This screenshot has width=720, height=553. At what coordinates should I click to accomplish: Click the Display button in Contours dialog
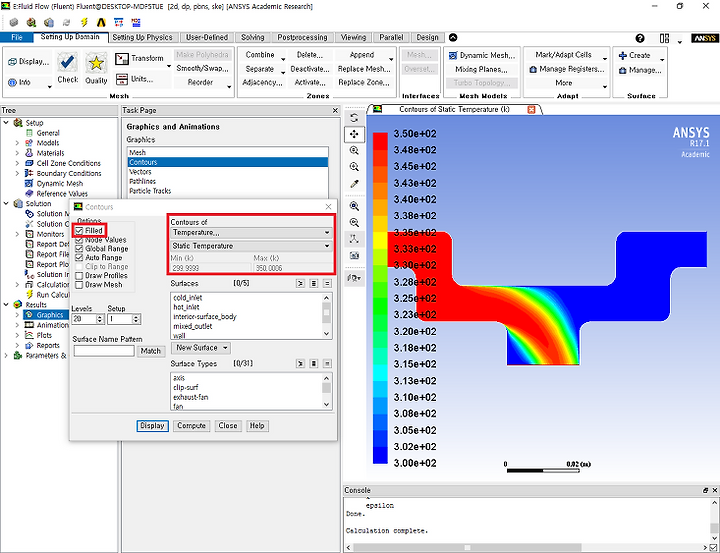click(152, 426)
